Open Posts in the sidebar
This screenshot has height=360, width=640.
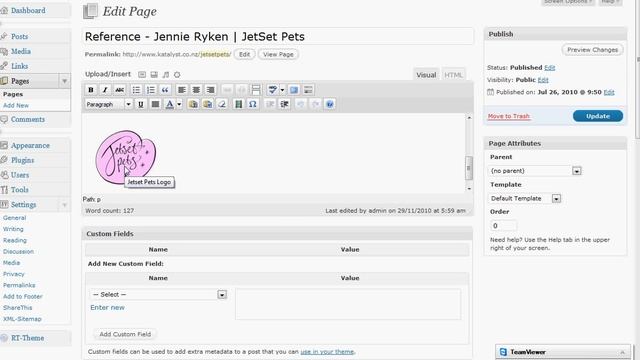tap(20, 36)
